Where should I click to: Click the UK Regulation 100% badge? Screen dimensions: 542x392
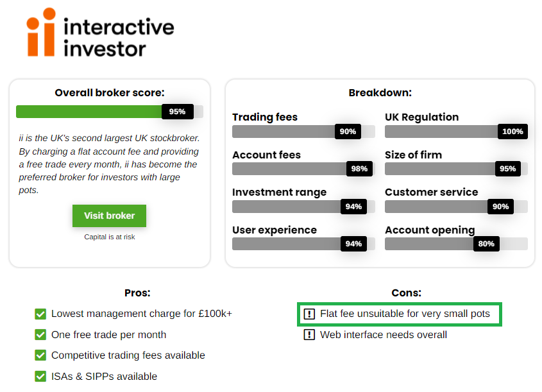click(x=512, y=132)
